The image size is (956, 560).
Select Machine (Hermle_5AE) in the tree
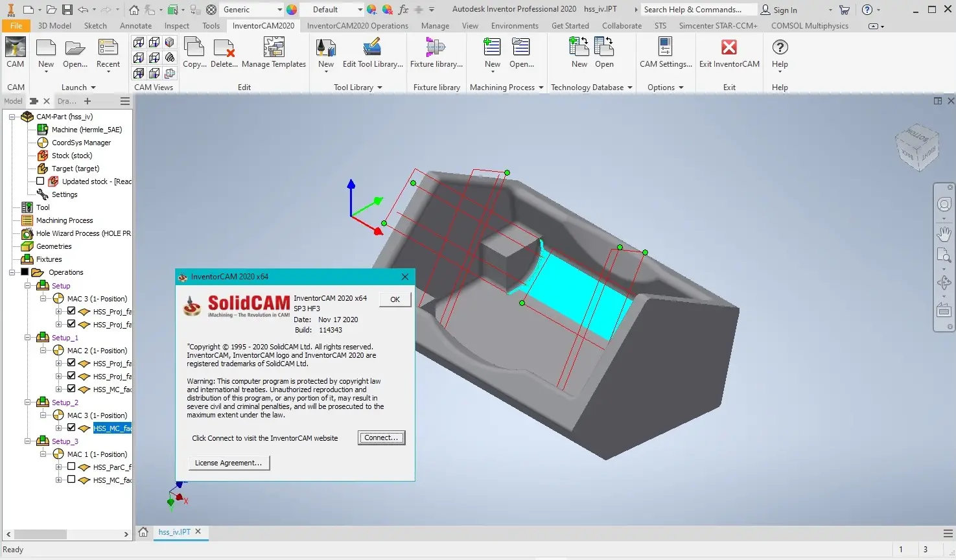tap(87, 130)
